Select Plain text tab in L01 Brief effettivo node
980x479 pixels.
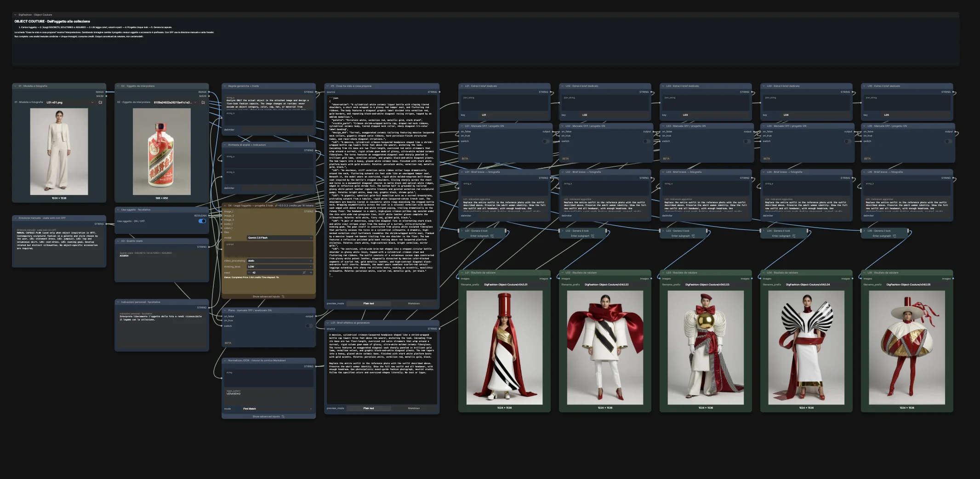click(369, 408)
